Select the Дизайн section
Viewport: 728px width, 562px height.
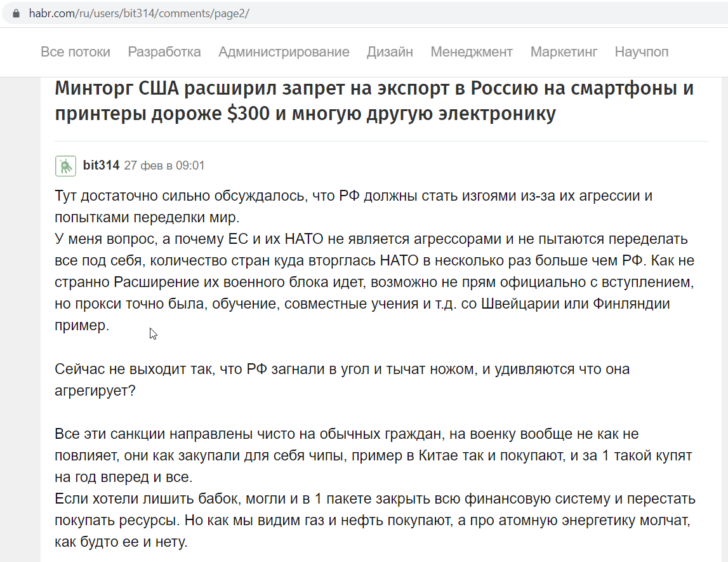390,51
